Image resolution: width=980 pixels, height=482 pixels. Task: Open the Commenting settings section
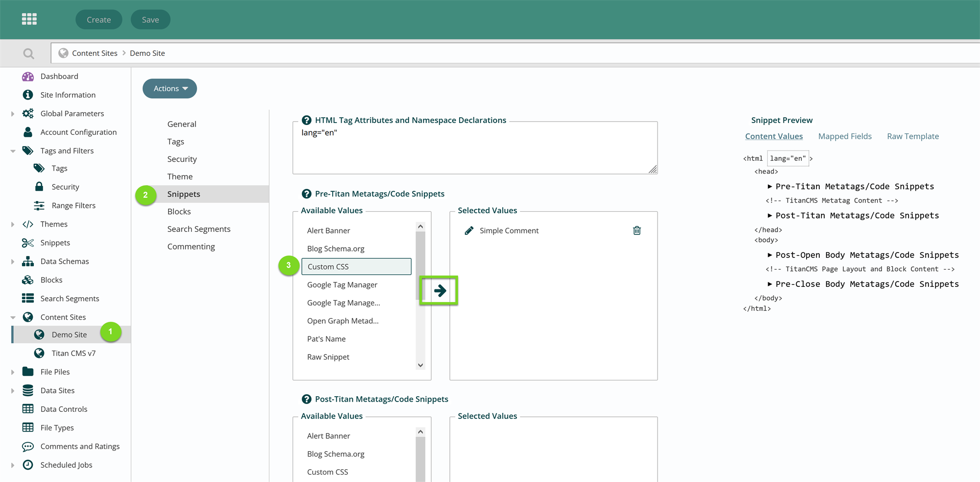click(191, 247)
